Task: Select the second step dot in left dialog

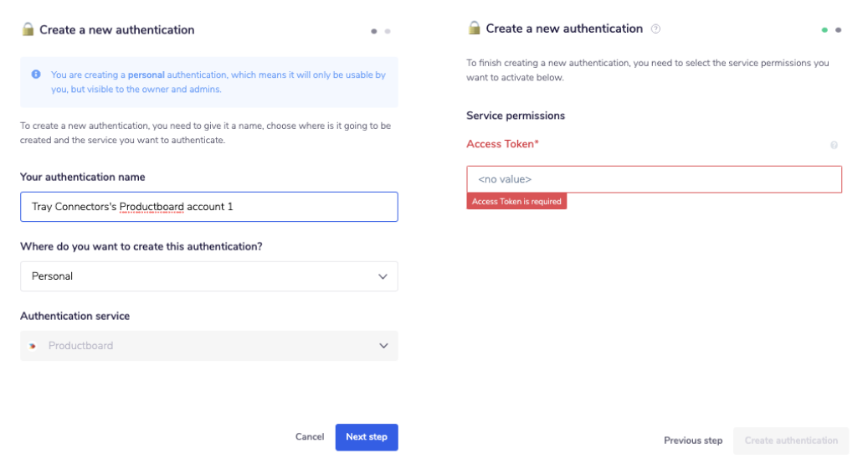Action: pos(387,31)
